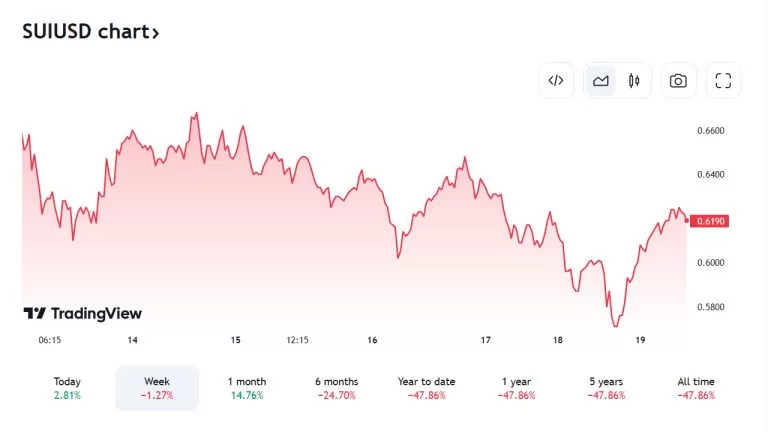Click the 16 date marker on time axis

click(x=372, y=341)
